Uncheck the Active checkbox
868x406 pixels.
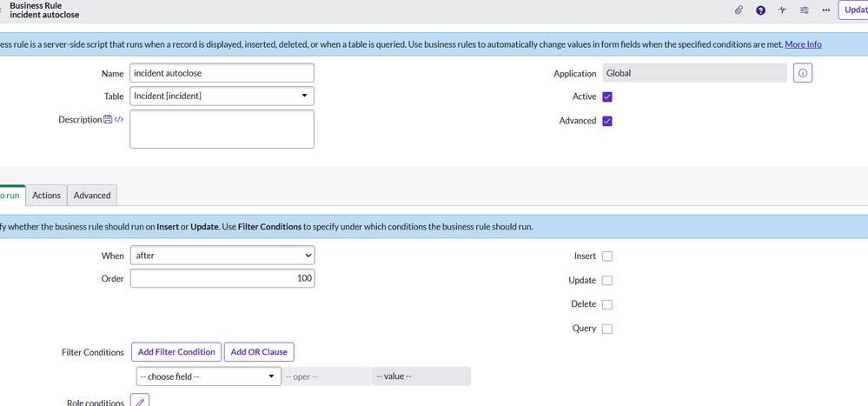pyautogui.click(x=607, y=97)
